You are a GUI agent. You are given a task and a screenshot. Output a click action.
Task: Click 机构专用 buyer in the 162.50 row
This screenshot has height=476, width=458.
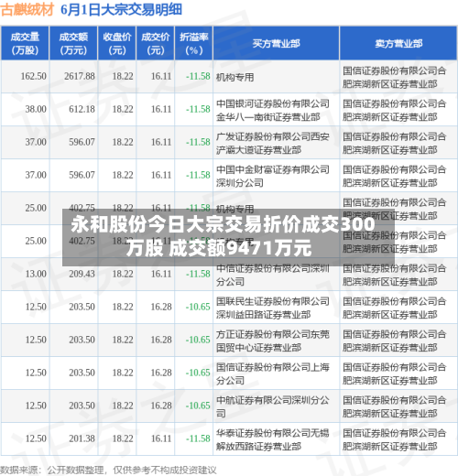234,77
